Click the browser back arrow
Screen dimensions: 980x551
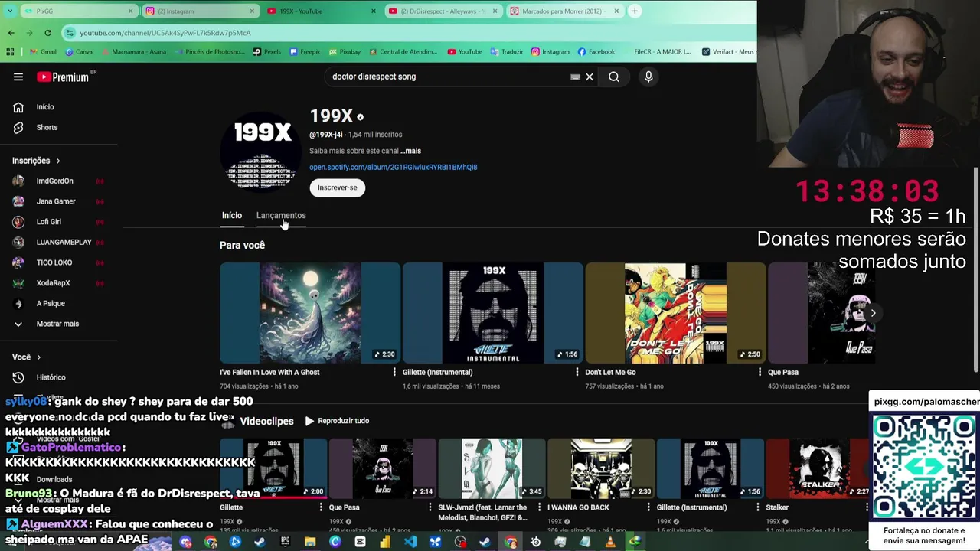pos(11,33)
